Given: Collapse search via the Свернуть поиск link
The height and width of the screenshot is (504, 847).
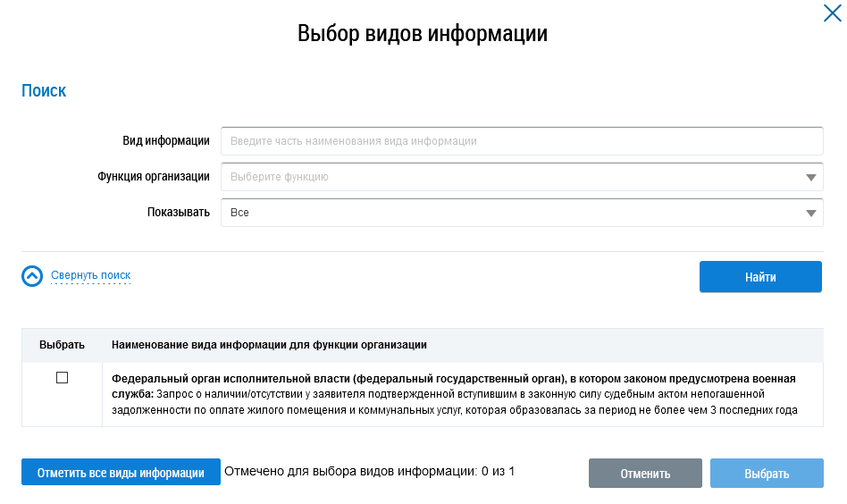Looking at the screenshot, I should (x=91, y=275).
